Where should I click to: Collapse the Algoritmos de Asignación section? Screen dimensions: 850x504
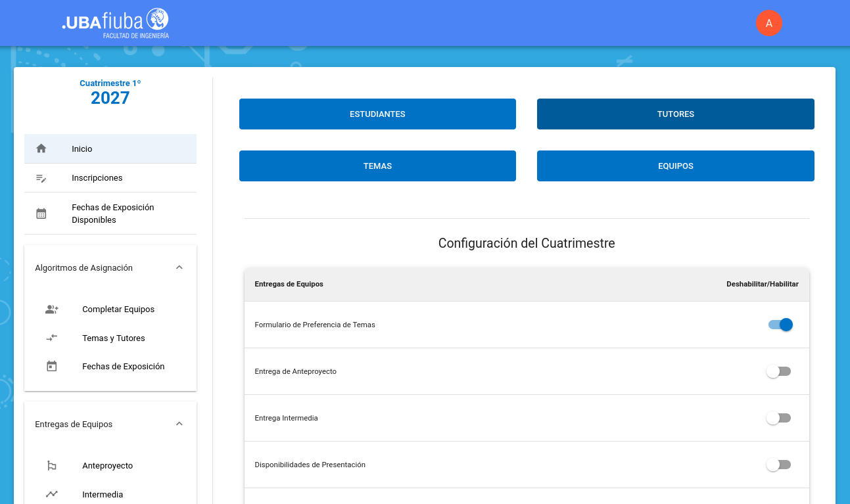(179, 267)
